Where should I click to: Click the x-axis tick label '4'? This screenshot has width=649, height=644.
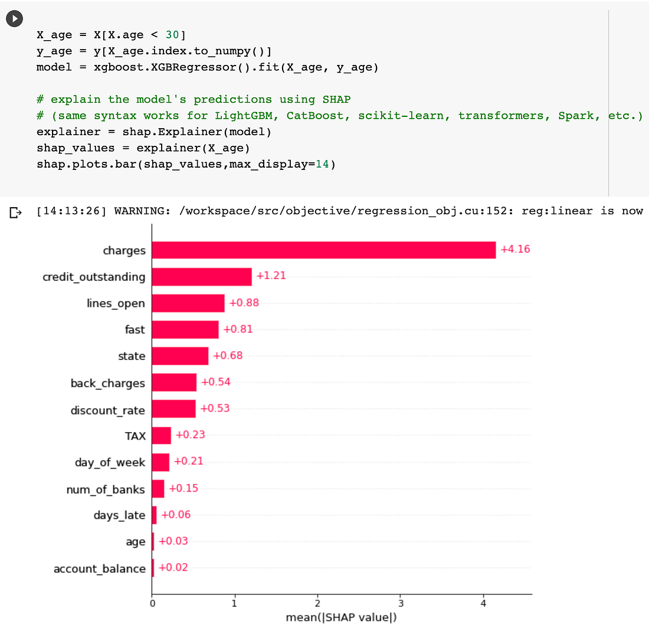tap(483, 603)
